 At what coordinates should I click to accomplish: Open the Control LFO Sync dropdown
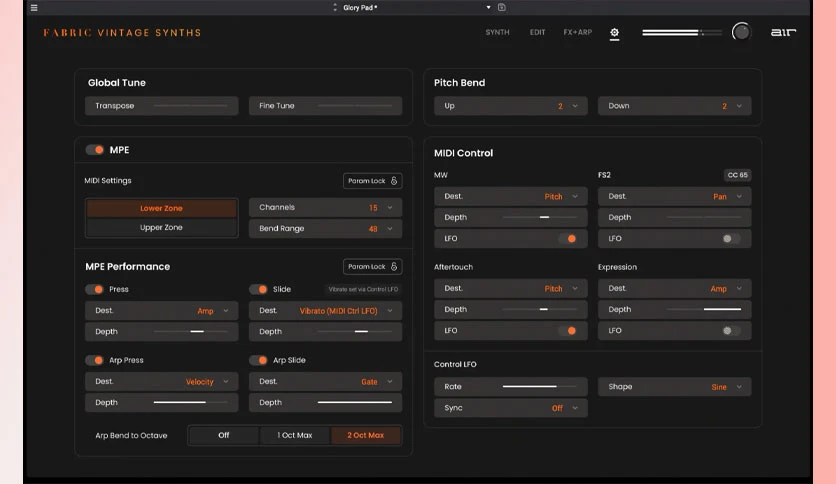(x=511, y=408)
